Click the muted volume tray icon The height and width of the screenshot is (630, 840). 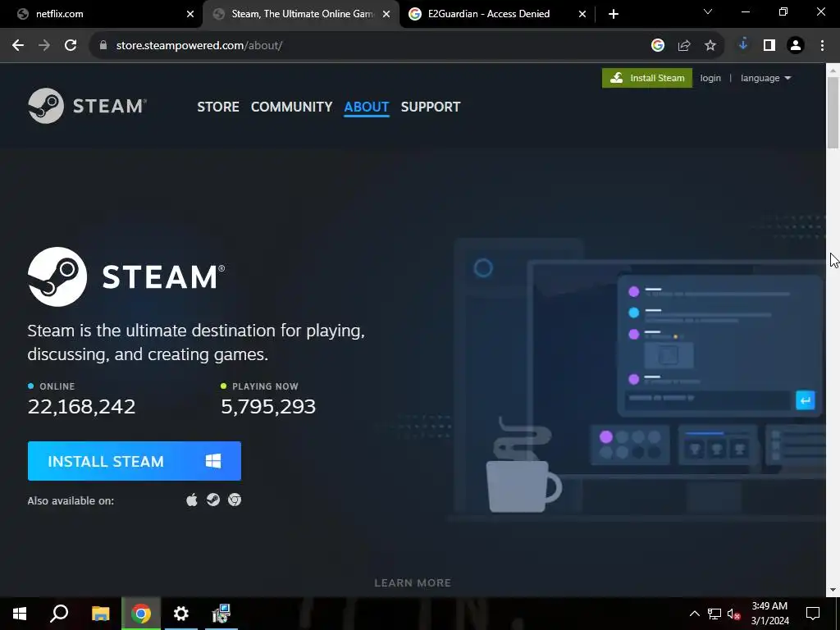pyautogui.click(x=733, y=614)
